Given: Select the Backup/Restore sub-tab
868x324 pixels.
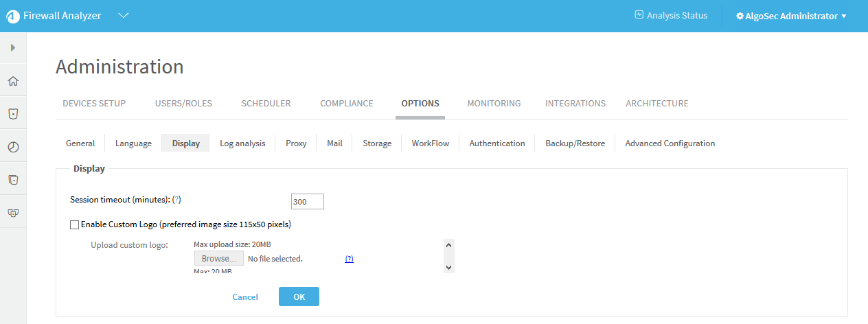Looking at the screenshot, I should (575, 143).
